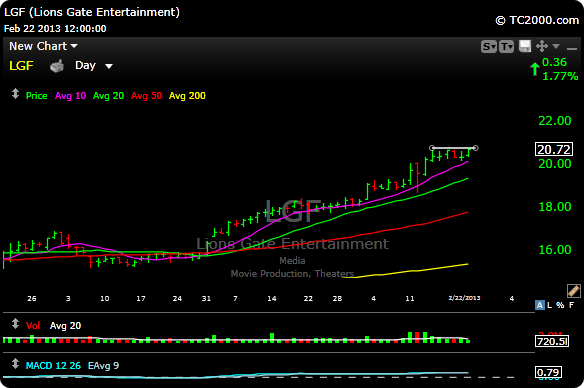Click the cash register icon beside LGF
Screen dimensions: 584x388
tap(57, 66)
